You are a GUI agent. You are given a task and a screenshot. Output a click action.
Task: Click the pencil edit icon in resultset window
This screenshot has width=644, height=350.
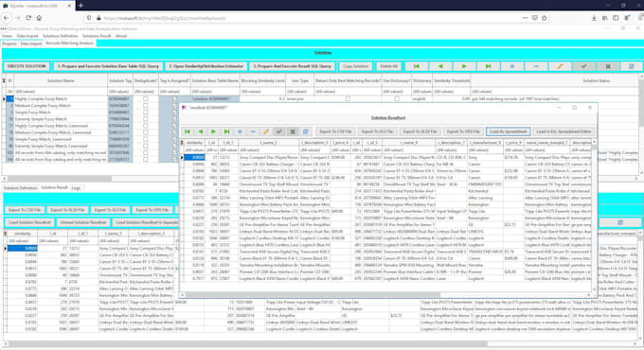[x=266, y=131]
